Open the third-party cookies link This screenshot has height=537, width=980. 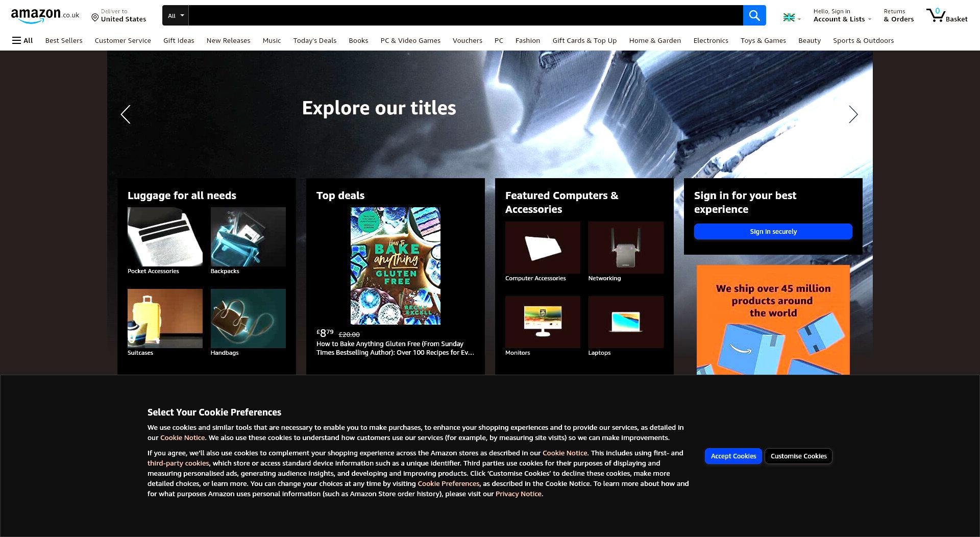(178, 463)
